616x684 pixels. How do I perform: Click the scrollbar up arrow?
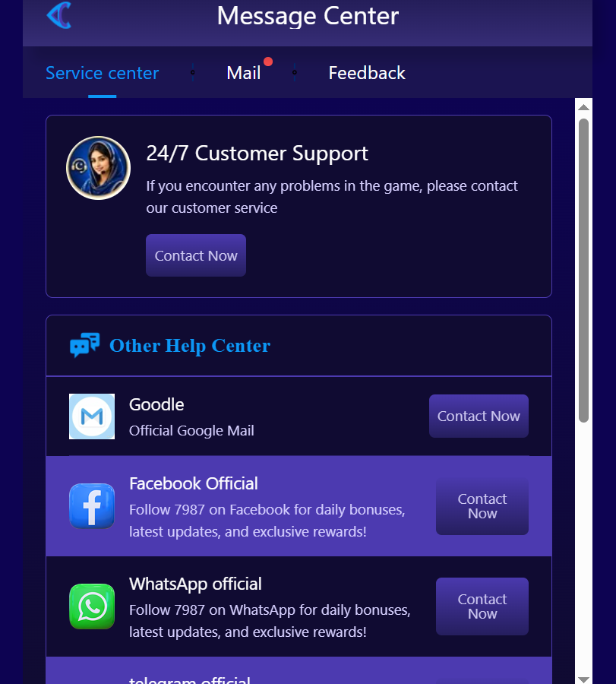pos(584,107)
